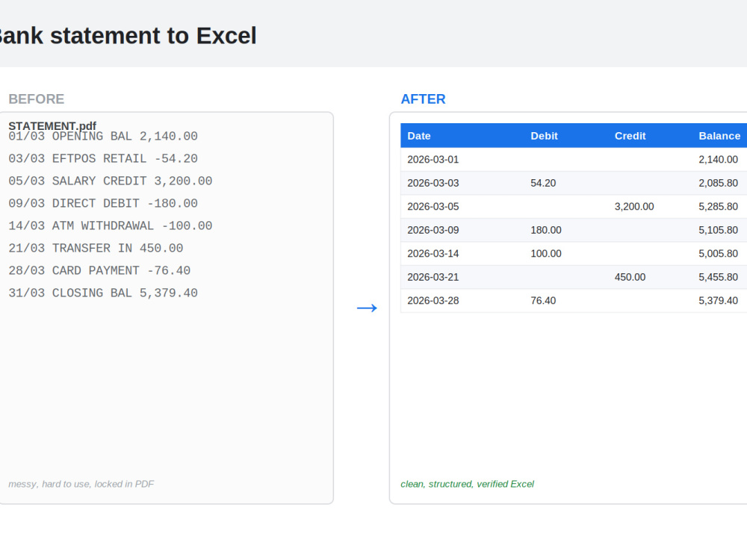The width and height of the screenshot is (747, 560).
Task: Click the 5,379.40 balance cell in the table
Action: click(719, 300)
